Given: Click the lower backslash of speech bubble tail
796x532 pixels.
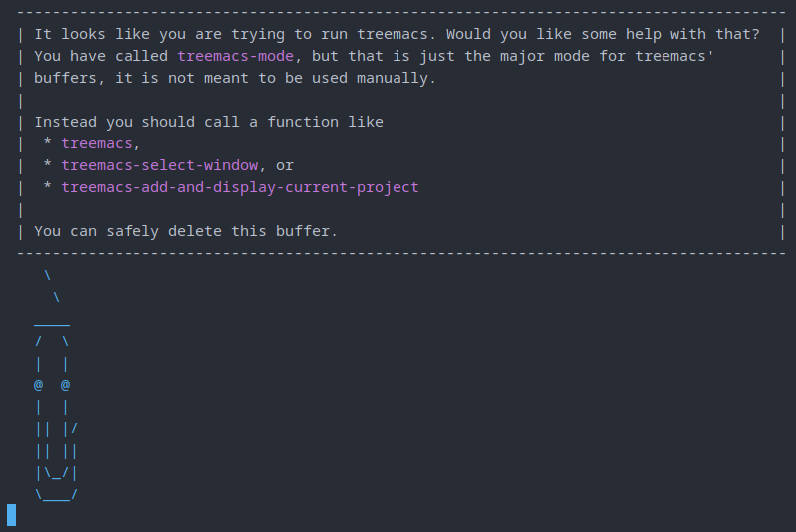Looking at the screenshot, I should (x=57, y=297).
